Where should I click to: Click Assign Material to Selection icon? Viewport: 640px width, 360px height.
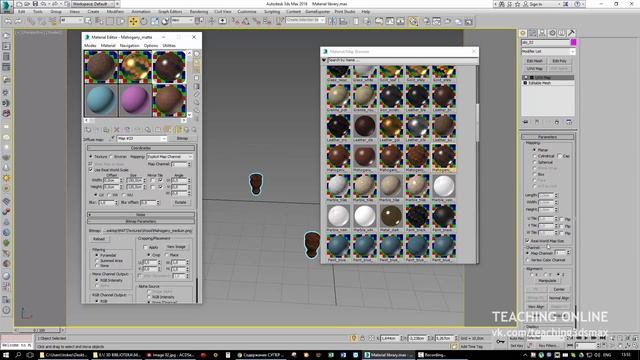107,130
